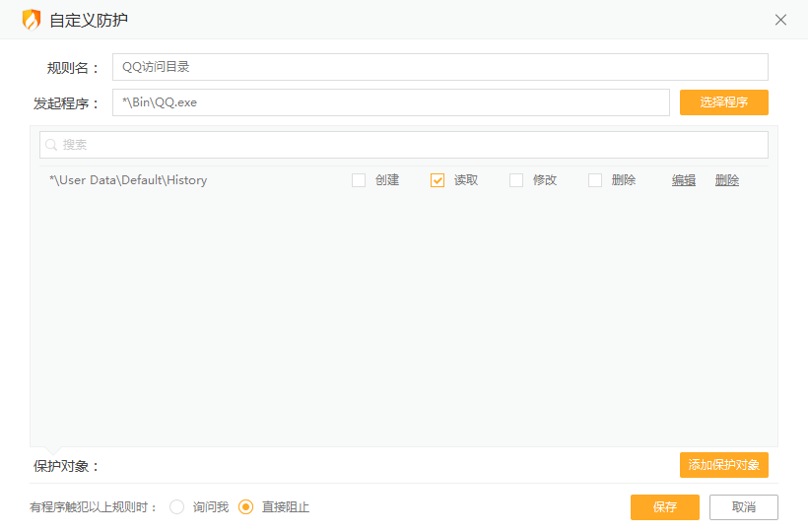
Task: Click the 保护对象 label
Action: [x=66, y=466]
